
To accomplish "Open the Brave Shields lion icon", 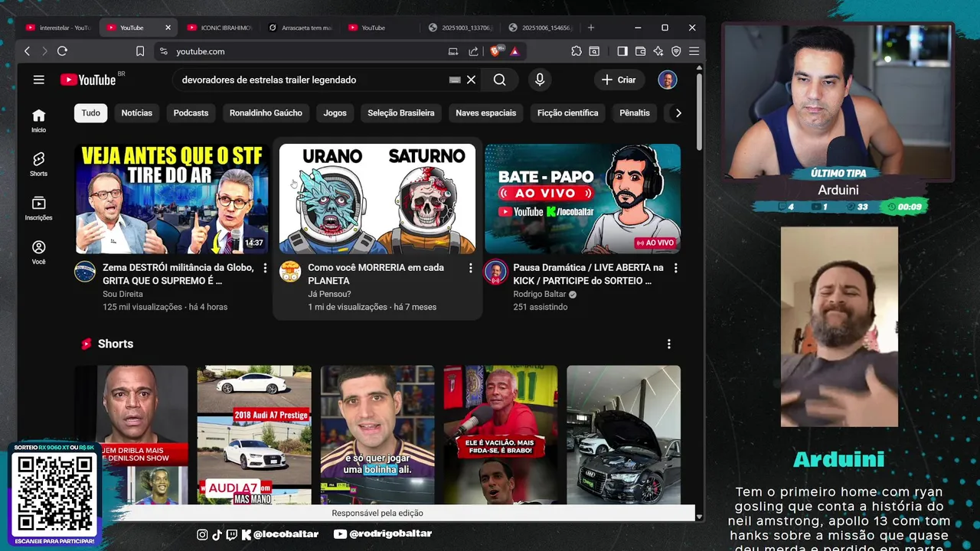I will [495, 51].
